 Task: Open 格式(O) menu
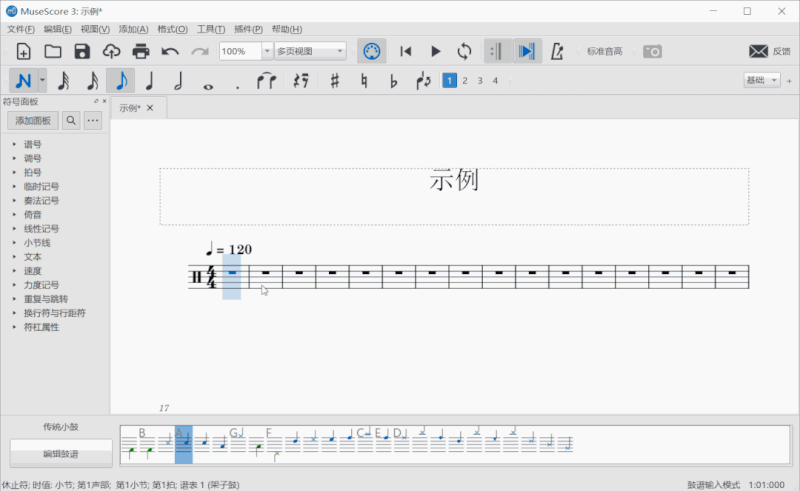point(172,29)
